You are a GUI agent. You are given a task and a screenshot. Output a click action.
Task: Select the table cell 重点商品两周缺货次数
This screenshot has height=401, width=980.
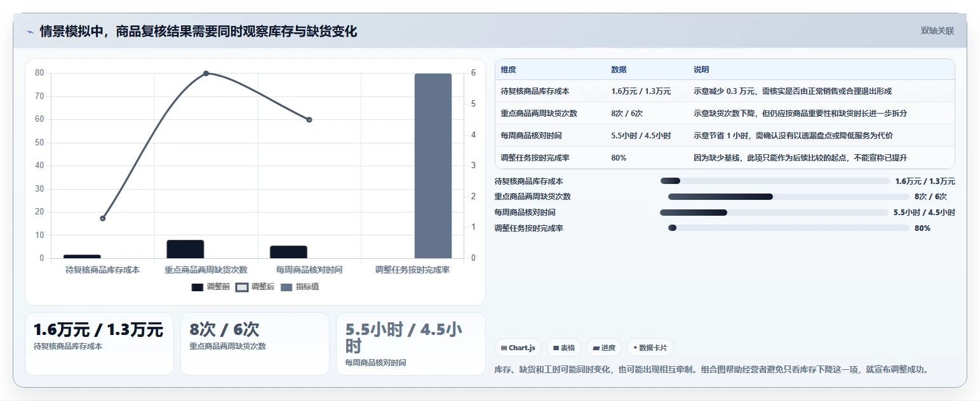click(x=539, y=114)
